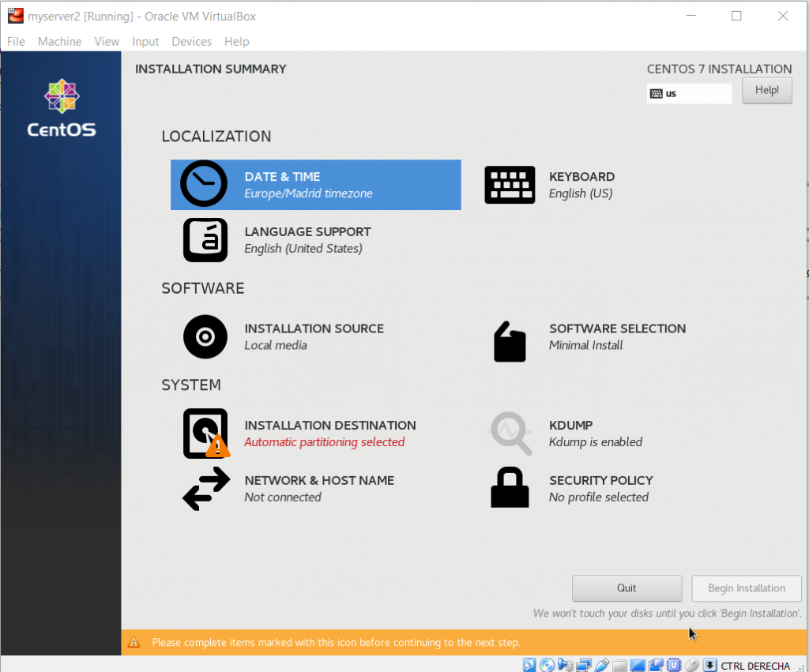Click the CentOS logo in the sidebar
The width and height of the screenshot is (809, 672).
62,107
